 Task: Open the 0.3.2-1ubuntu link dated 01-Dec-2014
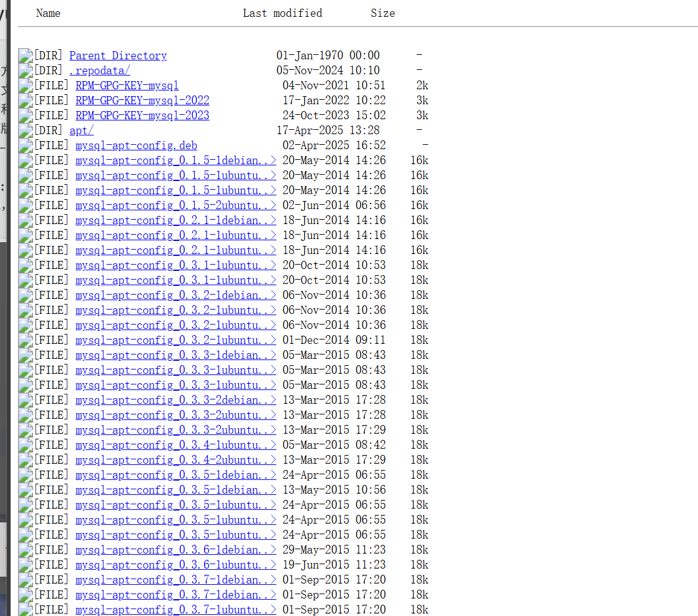(x=176, y=340)
